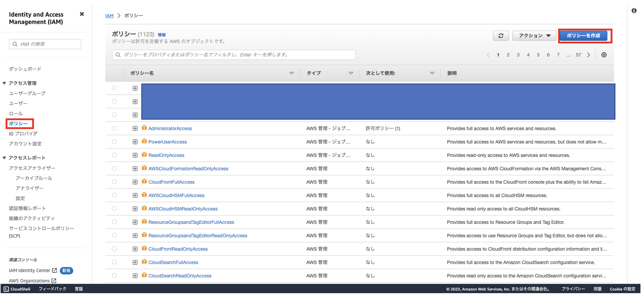This screenshot has width=644, height=297.
Task: Click the AWSCloudHSMFullAccess policy box icon
Action: pyautogui.click(x=144, y=195)
